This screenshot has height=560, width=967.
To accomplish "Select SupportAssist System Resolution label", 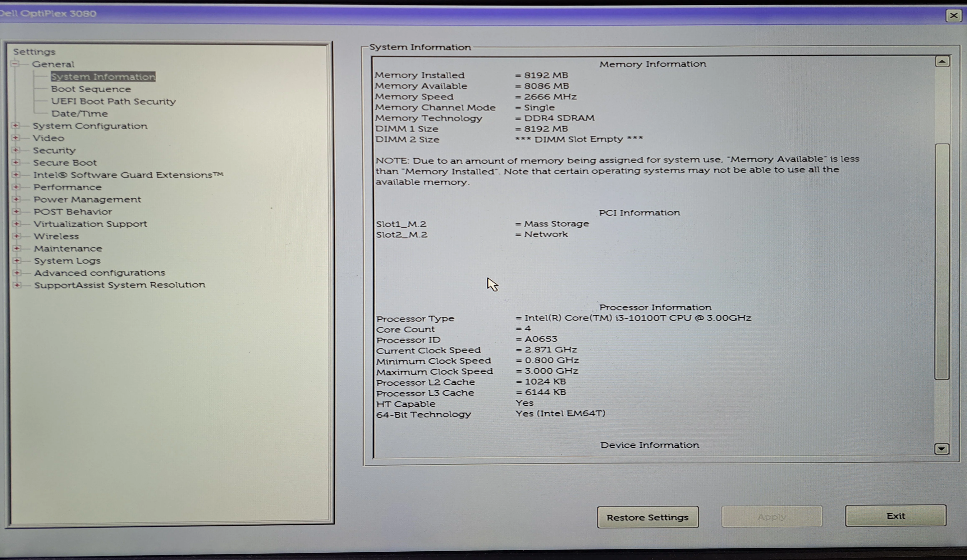I will [x=120, y=285].
